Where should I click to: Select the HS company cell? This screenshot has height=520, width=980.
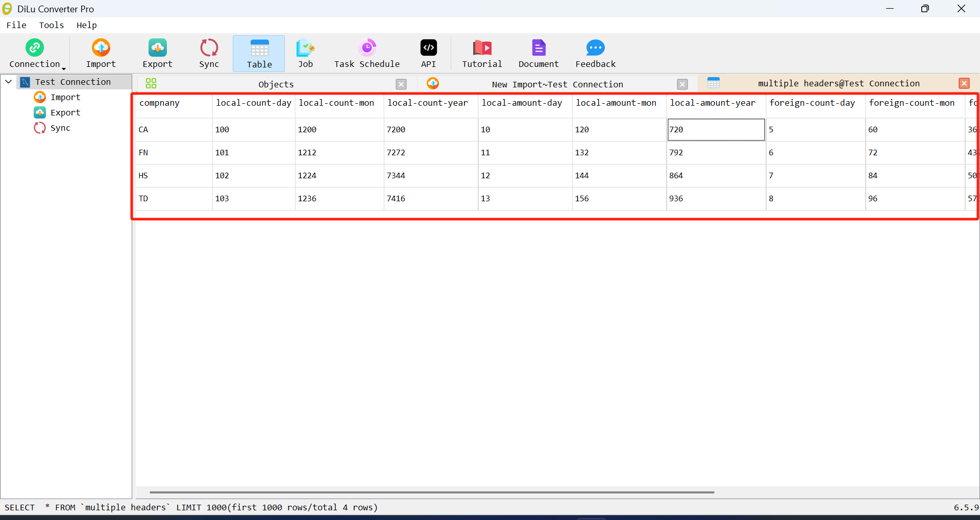click(174, 176)
